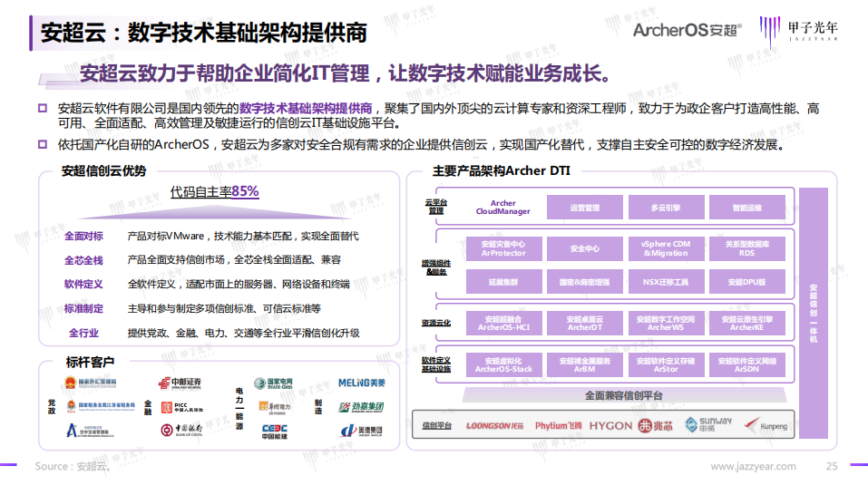Image resolution: width=868 pixels, height=485 pixels.
Task: Select the 安超软件定义网络 ArSDN block
Action: coord(747,364)
